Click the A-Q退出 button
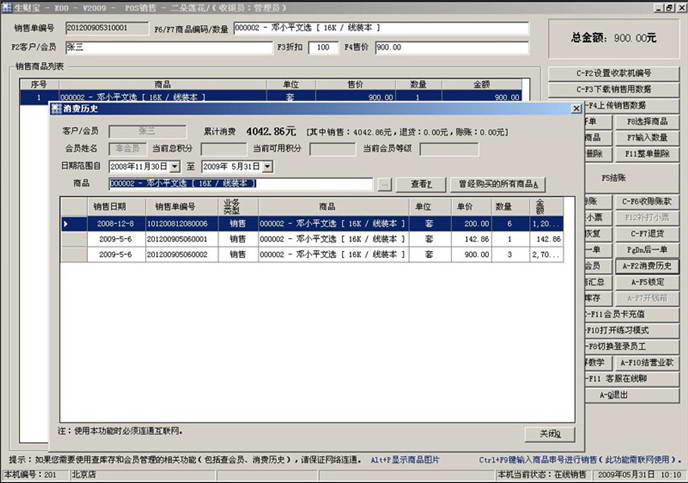 [x=632, y=395]
